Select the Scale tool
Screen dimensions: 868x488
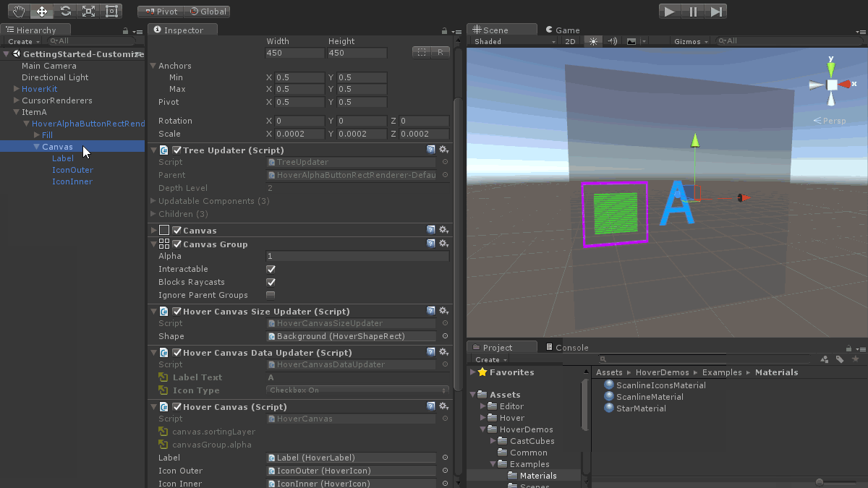[88, 11]
